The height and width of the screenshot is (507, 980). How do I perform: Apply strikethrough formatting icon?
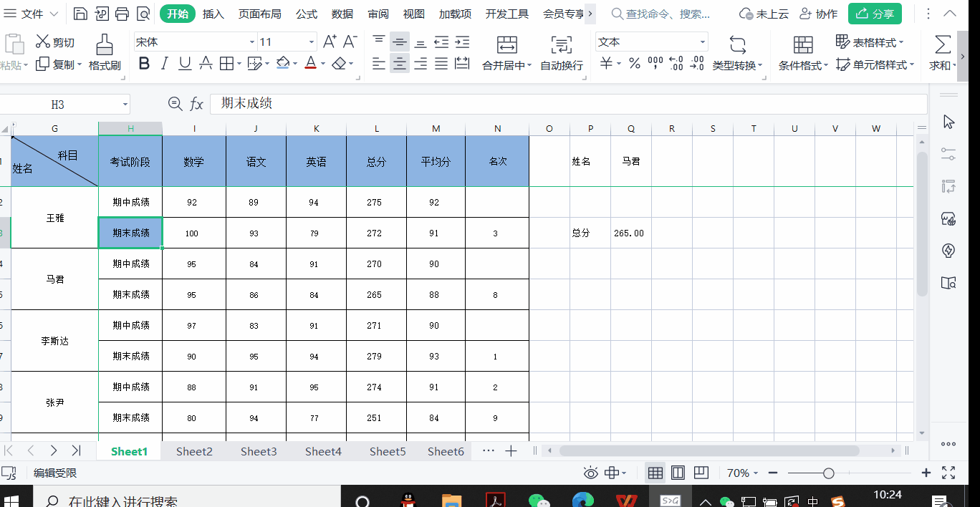click(x=206, y=64)
